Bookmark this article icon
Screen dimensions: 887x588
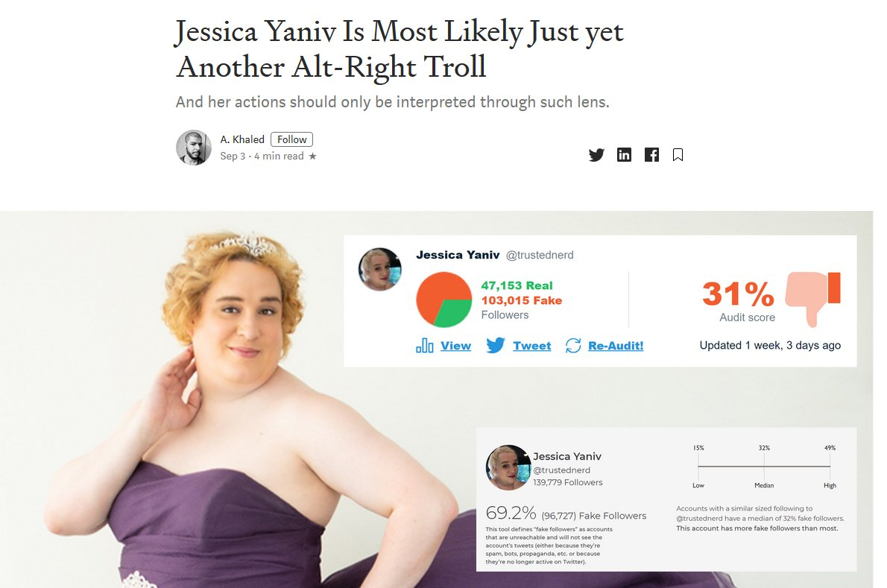[678, 155]
